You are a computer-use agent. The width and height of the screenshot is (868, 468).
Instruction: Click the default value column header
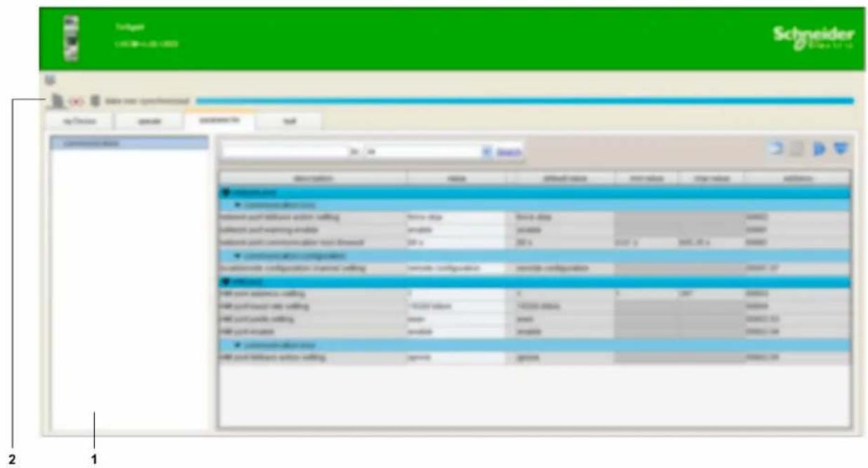(563, 179)
